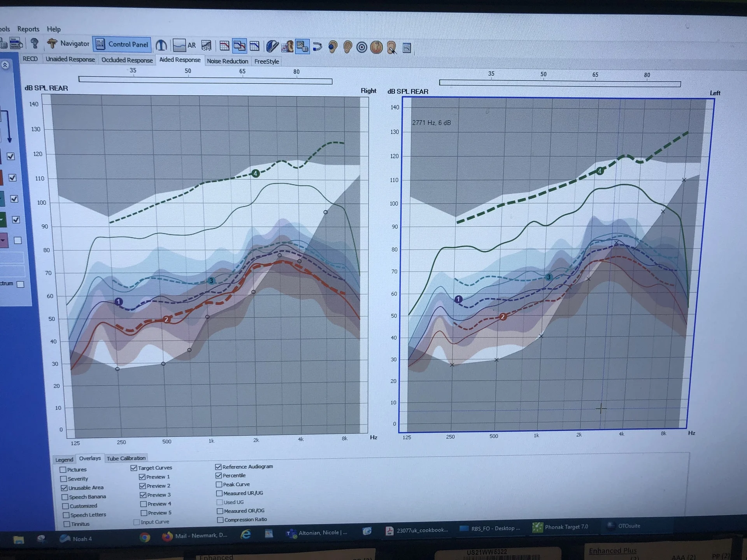
Task: Select the AR audiogram view icon
Action: pyautogui.click(x=184, y=45)
